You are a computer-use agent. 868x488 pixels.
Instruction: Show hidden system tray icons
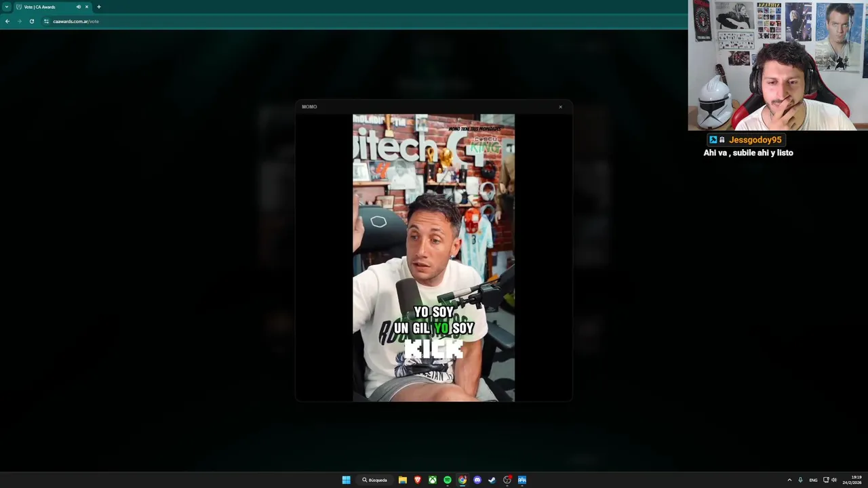(x=789, y=480)
